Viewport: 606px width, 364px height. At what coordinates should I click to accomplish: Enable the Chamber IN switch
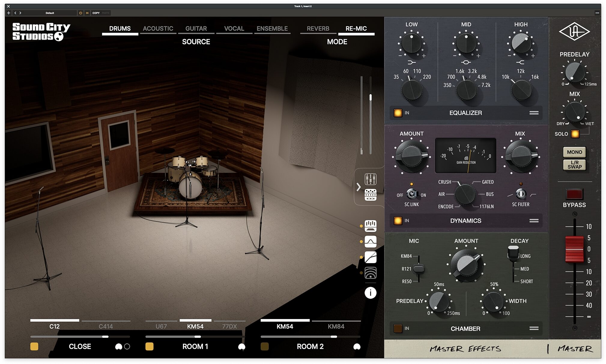398,328
